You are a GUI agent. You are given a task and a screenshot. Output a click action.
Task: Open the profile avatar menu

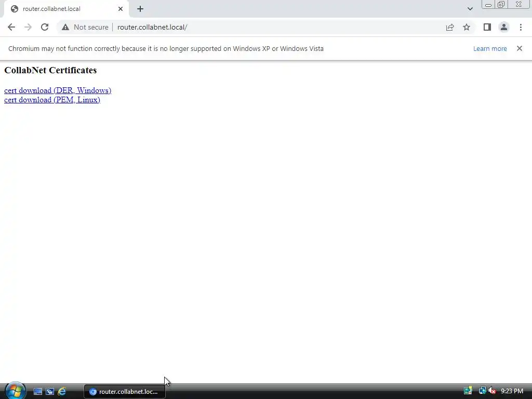pos(504,27)
